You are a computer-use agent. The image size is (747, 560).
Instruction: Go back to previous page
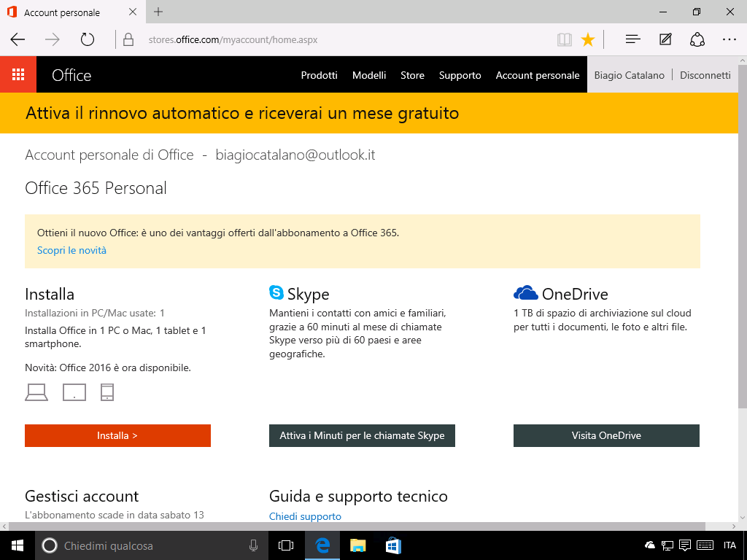tap(18, 39)
